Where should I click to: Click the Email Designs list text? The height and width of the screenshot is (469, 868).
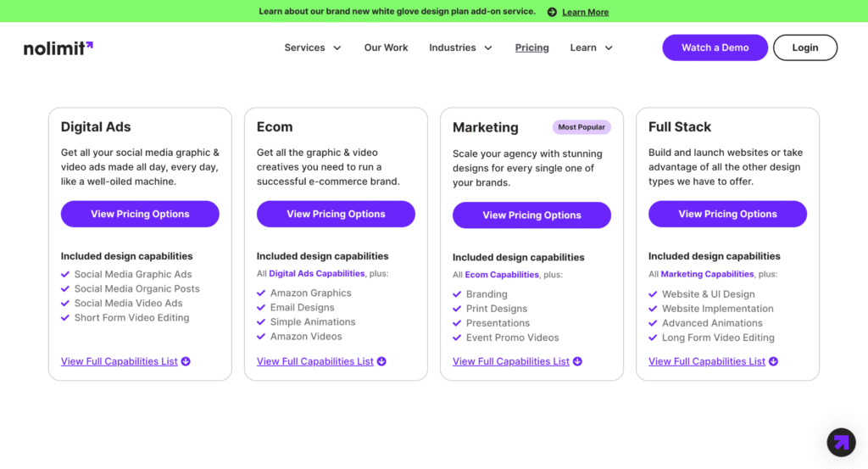pyautogui.click(x=303, y=307)
